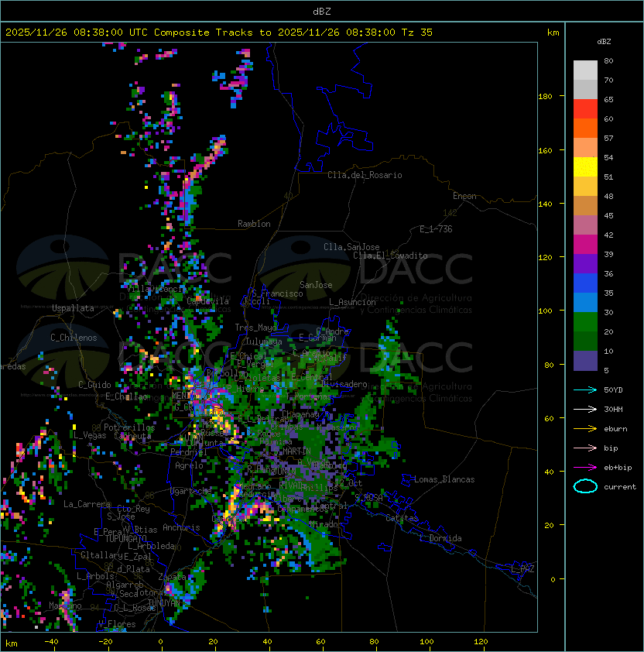
Task: Click the 'L_Dormida' map label
Action: [440, 538]
